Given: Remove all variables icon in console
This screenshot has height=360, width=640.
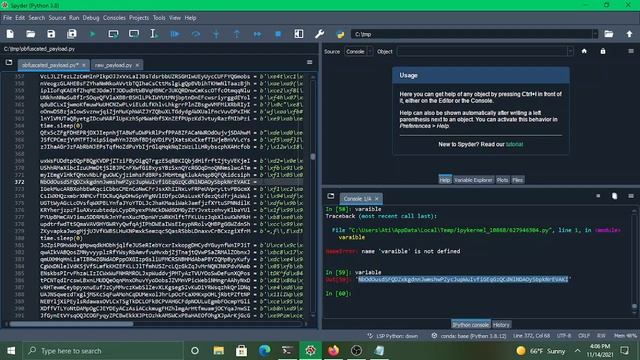Looking at the screenshot, I should (x=614, y=196).
